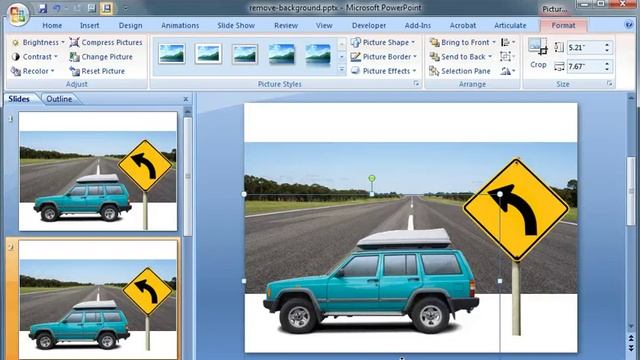The width and height of the screenshot is (640, 360).
Task: Click the shape height field showing 5.21"
Action: (x=585, y=47)
